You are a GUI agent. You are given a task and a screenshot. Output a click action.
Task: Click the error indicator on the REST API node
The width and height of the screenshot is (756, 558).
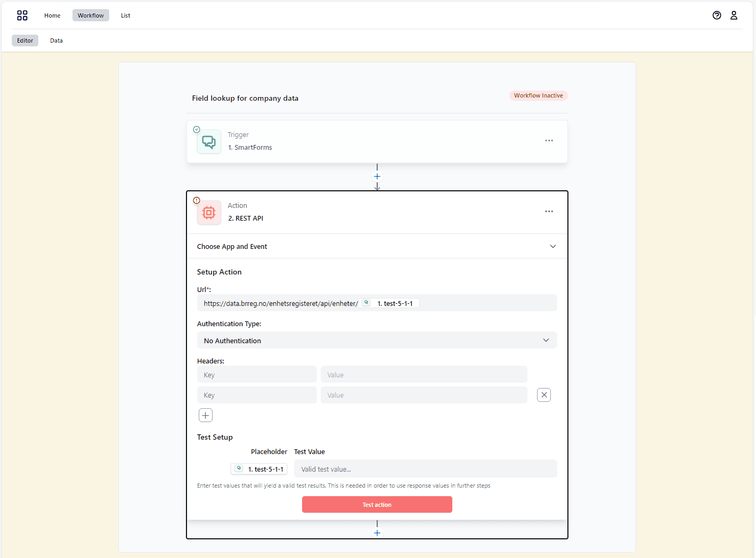tap(196, 200)
